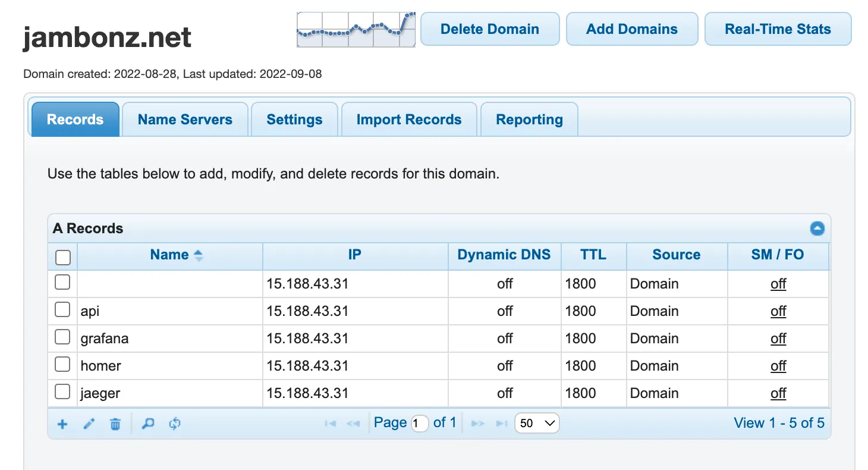Switch to Import Records tab
868x470 pixels.
coord(409,120)
